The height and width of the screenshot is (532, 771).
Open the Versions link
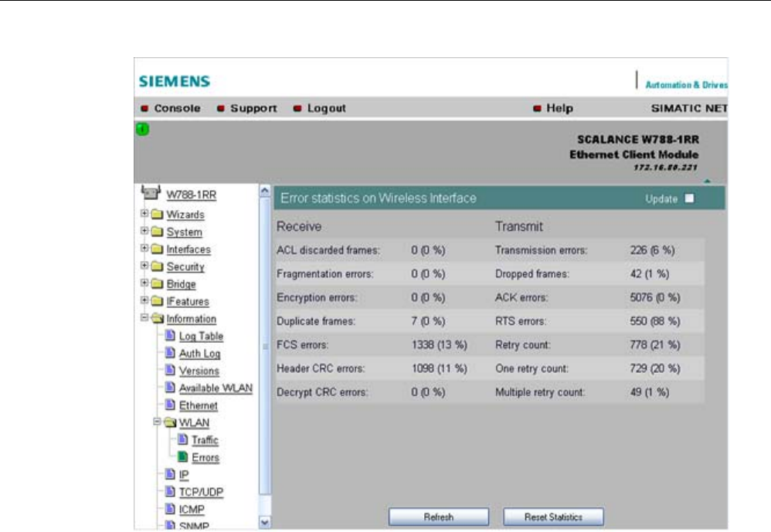click(x=199, y=371)
